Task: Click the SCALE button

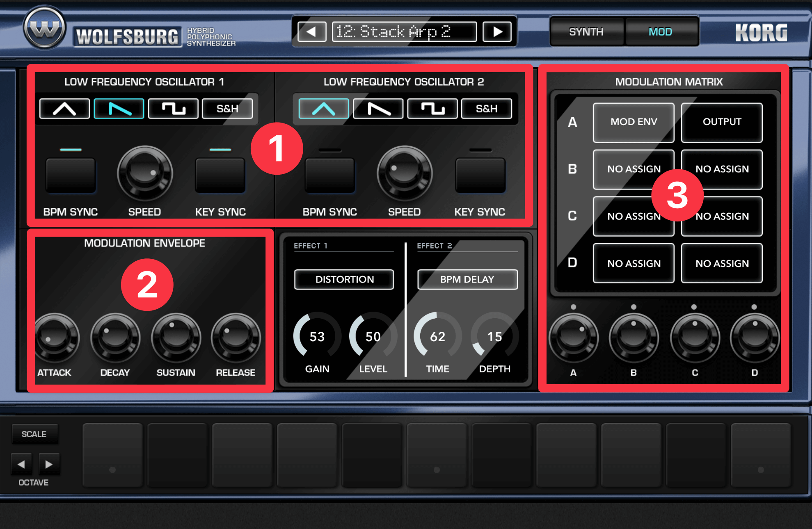Action: (x=34, y=434)
